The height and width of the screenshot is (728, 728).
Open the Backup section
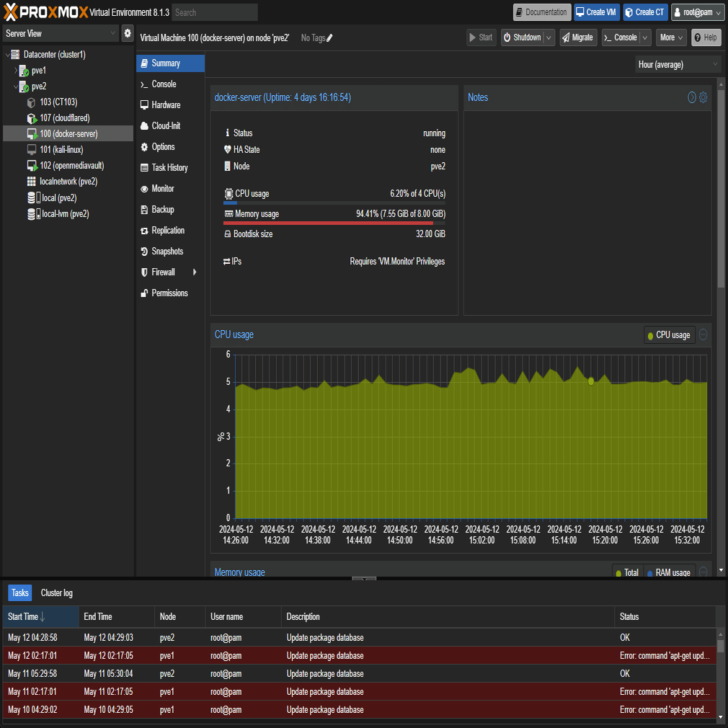point(170,210)
